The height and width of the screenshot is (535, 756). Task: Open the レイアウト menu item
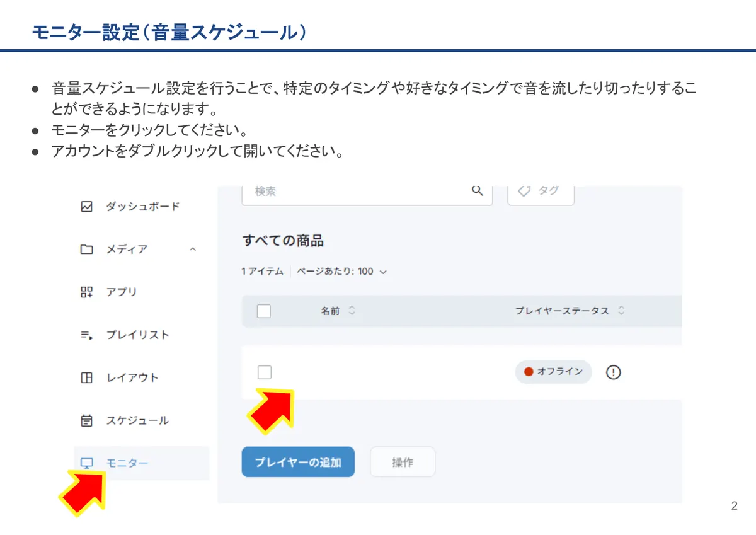(x=132, y=377)
